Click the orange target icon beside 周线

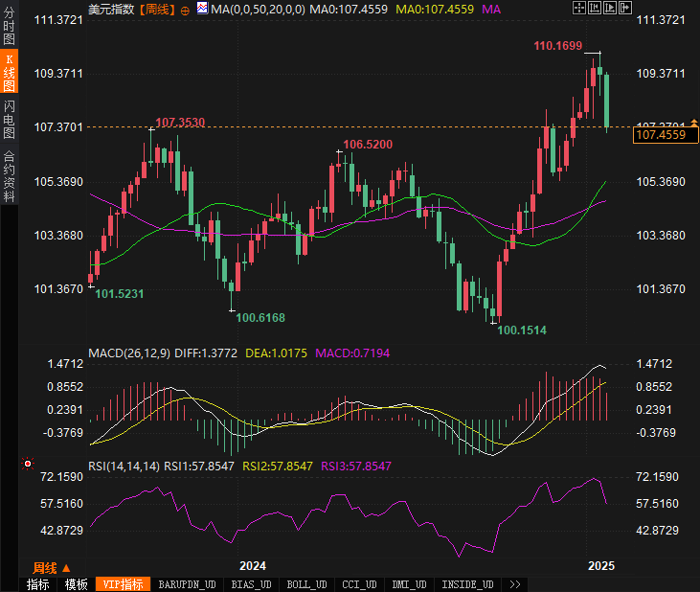pos(185,11)
